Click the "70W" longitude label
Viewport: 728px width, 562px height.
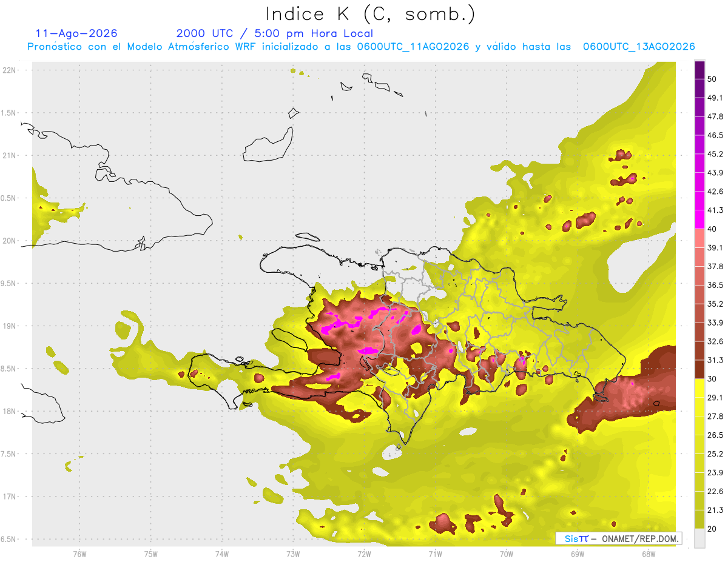pyautogui.click(x=507, y=554)
